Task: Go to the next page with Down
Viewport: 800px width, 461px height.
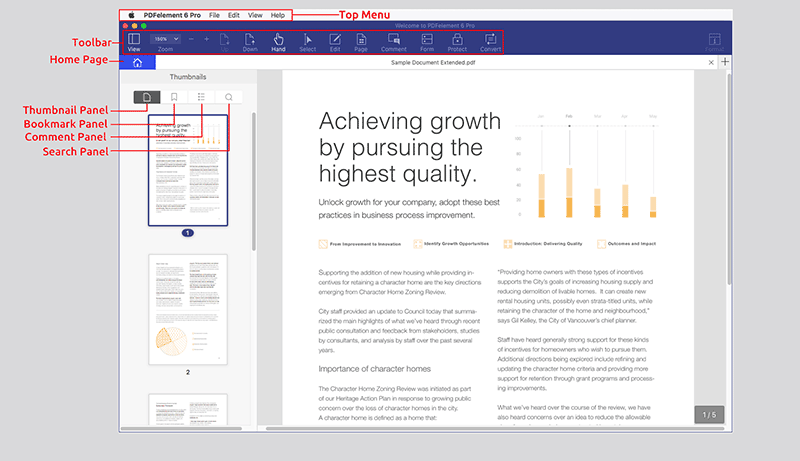Action: pos(250,42)
